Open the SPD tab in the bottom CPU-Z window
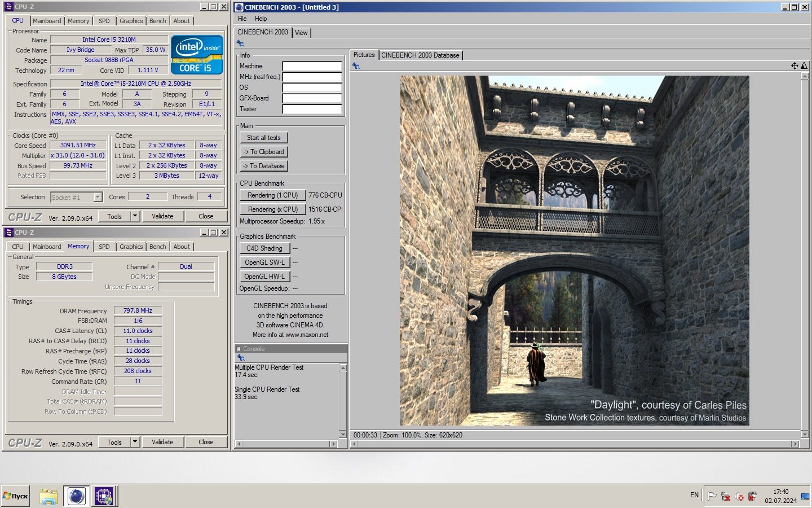The width and height of the screenshot is (812, 508). tap(104, 247)
